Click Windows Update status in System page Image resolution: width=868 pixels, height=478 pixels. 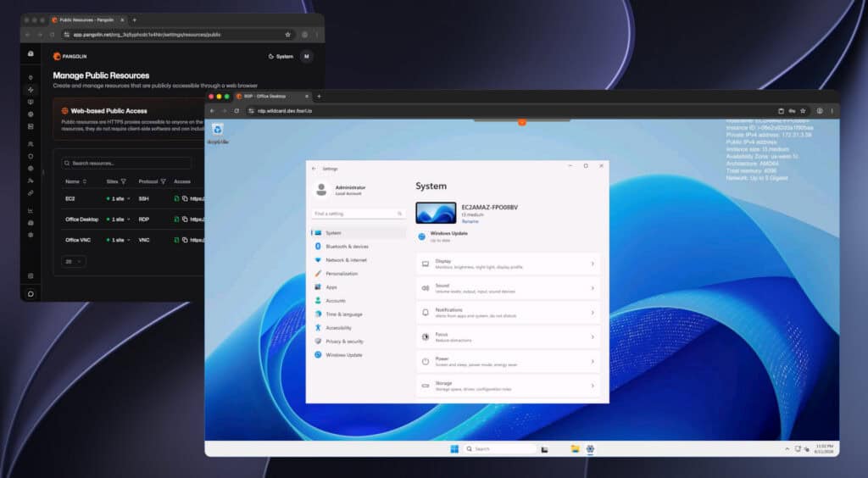(x=442, y=236)
